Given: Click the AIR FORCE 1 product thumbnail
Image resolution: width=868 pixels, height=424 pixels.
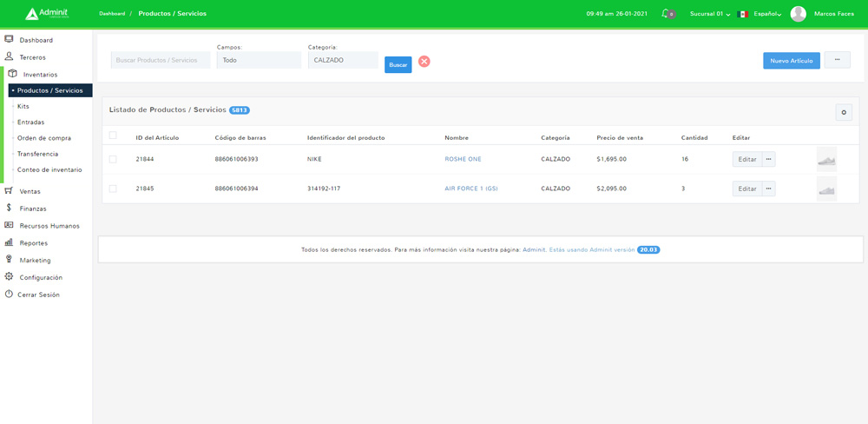Looking at the screenshot, I should click(826, 189).
